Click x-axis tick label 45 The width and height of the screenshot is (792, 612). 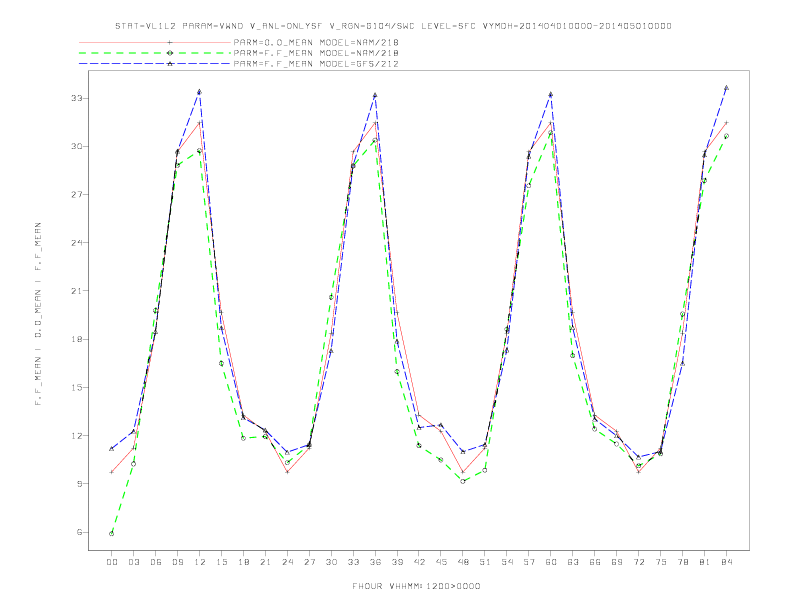[x=441, y=562]
